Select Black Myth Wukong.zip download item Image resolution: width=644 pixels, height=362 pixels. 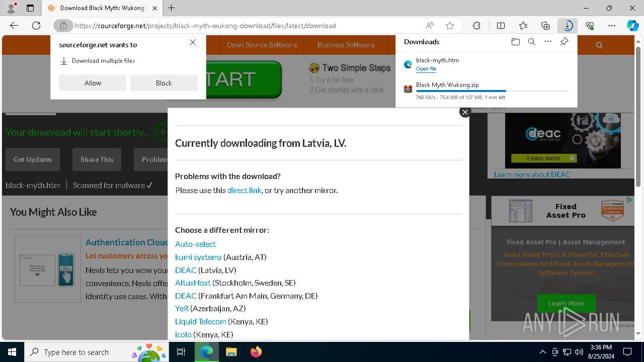point(486,90)
